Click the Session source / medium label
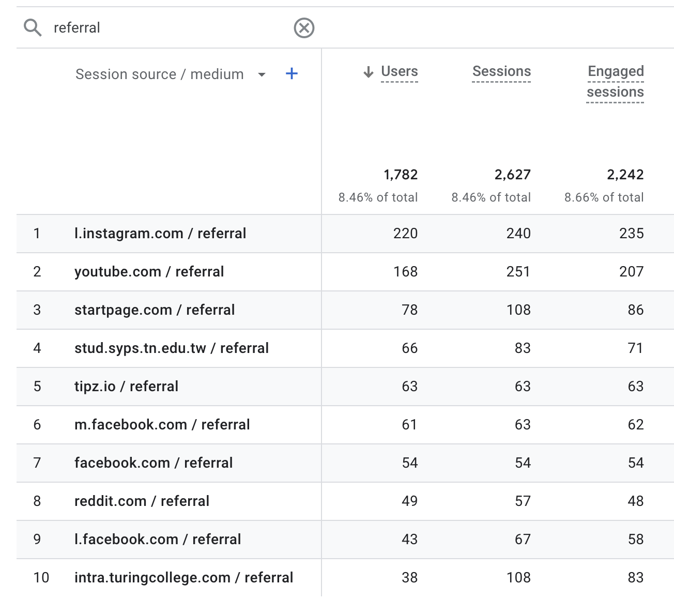Screen dimensions: 674x616 (159, 74)
